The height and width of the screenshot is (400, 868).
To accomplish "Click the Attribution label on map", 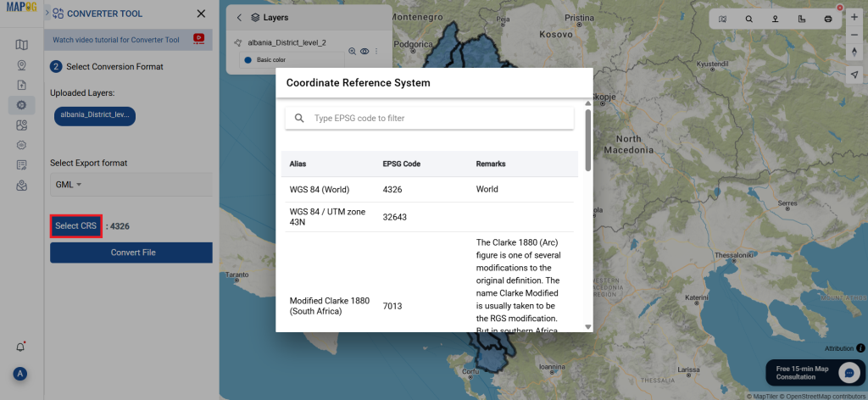I will click(x=839, y=348).
